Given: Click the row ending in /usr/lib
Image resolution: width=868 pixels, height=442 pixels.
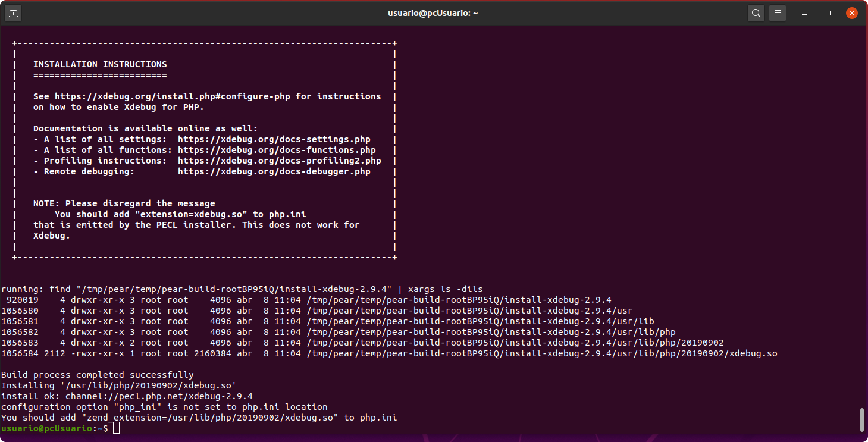Looking at the screenshot, I should [328, 321].
